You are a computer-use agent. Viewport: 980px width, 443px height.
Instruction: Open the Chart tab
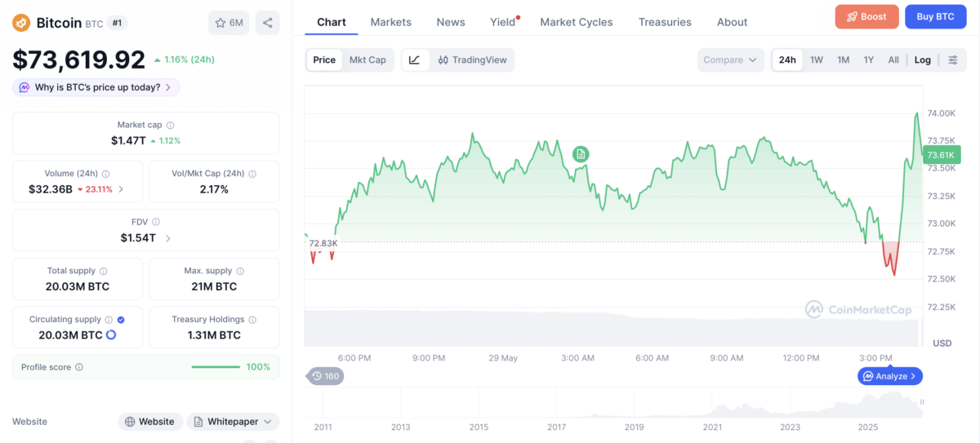click(332, 22)
